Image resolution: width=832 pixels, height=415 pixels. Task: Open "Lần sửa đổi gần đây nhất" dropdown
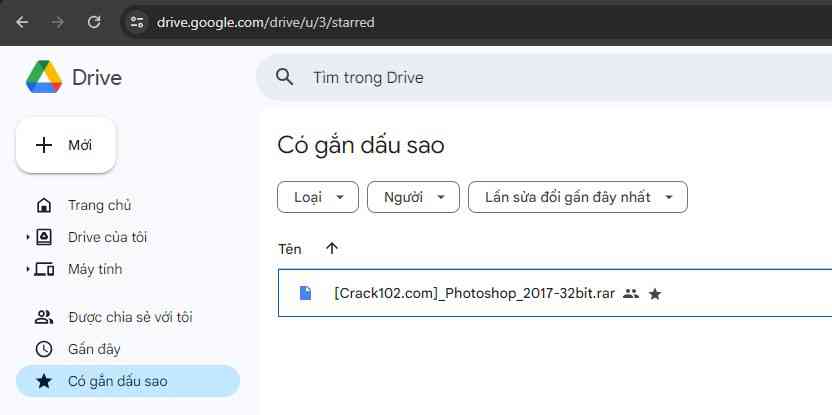pyautogui.click(x=578, y=197)
